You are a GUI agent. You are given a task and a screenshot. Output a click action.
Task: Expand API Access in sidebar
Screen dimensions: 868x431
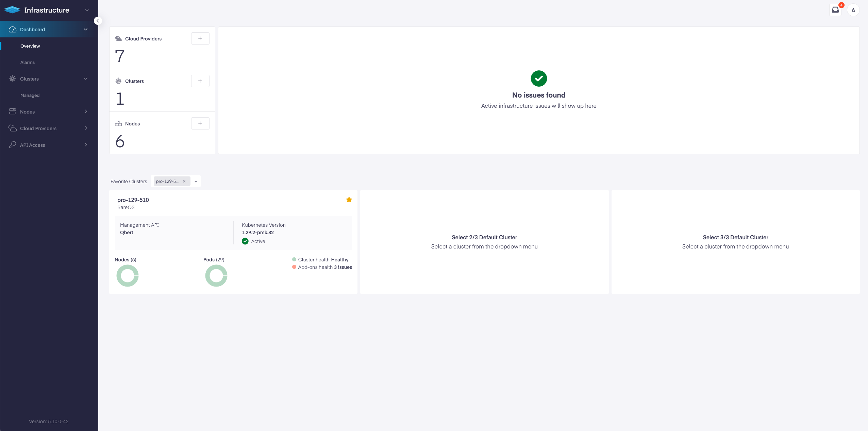coord(86,145)
